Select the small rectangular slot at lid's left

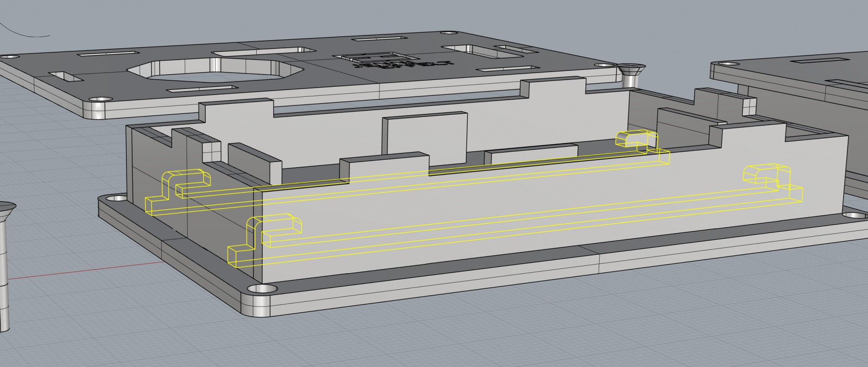(66, 77)
